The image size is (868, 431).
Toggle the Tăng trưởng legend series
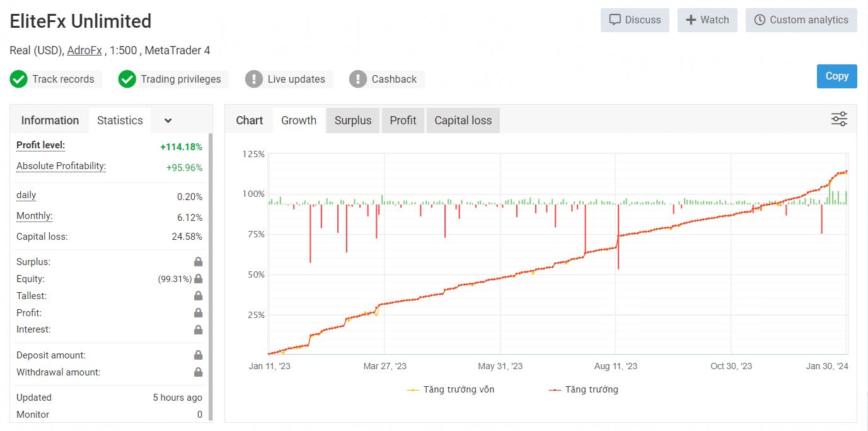coord(584,389)
